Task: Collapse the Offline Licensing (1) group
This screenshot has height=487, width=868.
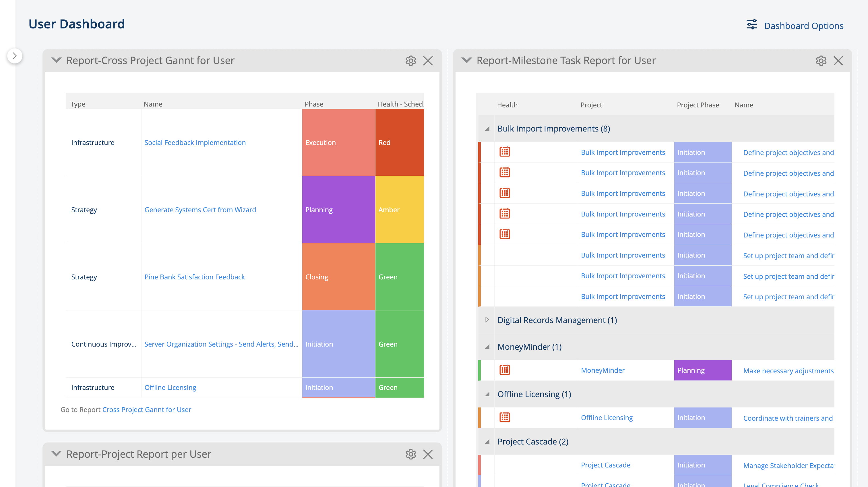Action: click(487, 394)
